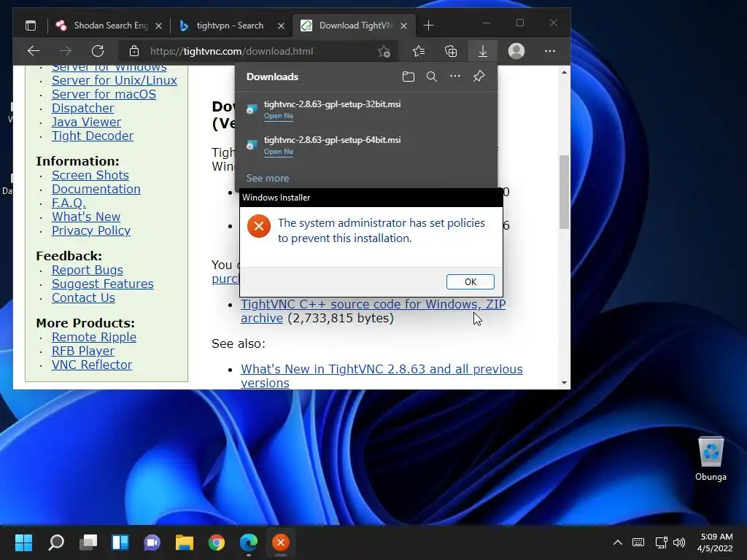747x560 pixels.
Task: Open File Explorer from the taskbar
Action: [185, 542]
